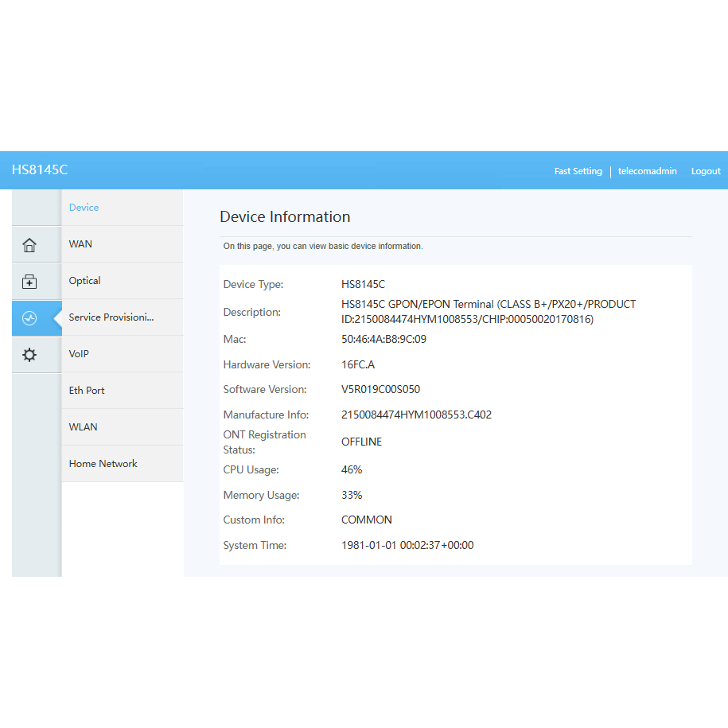728x728 pixels.
Task: Log out using the Logout link
Action: coord(705,171)
